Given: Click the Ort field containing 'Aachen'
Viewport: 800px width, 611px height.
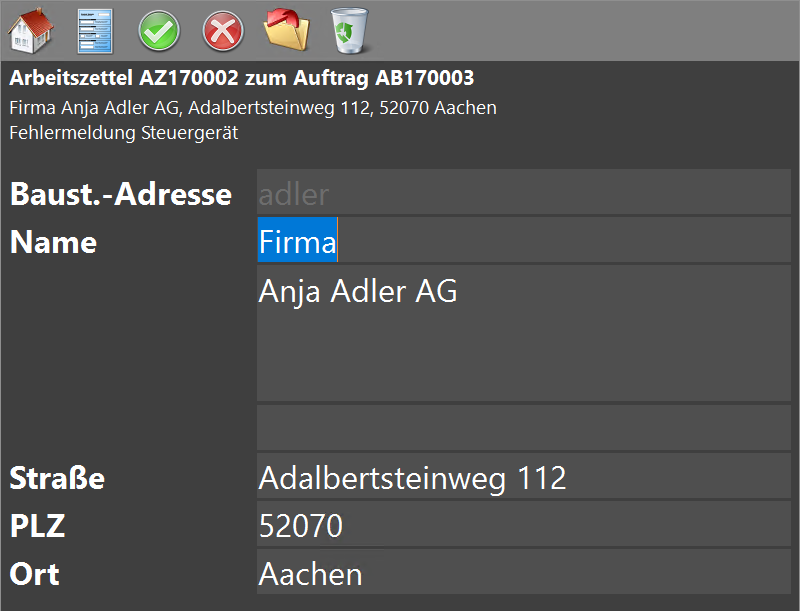Looking at the screenshot, I should pyautogui.click(x=523, y=573).
